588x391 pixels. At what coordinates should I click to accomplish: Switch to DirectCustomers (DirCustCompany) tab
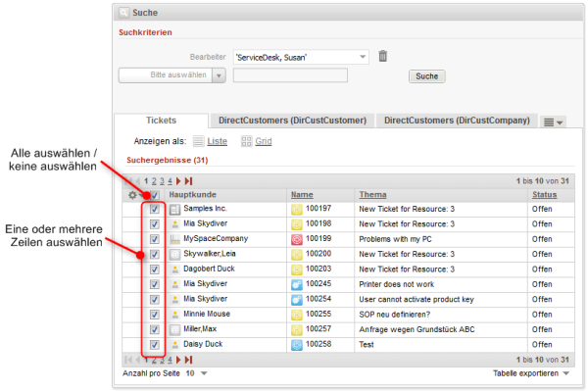tap(457, 121)
